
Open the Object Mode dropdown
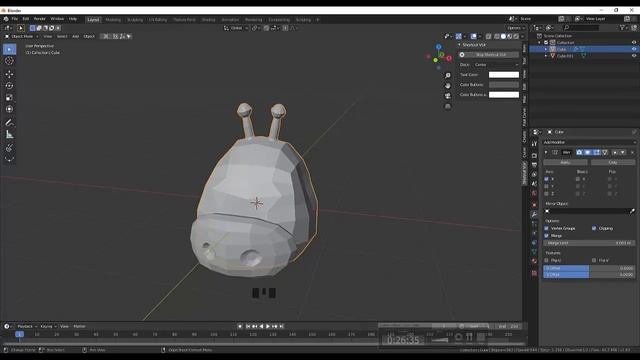[22, 36]
